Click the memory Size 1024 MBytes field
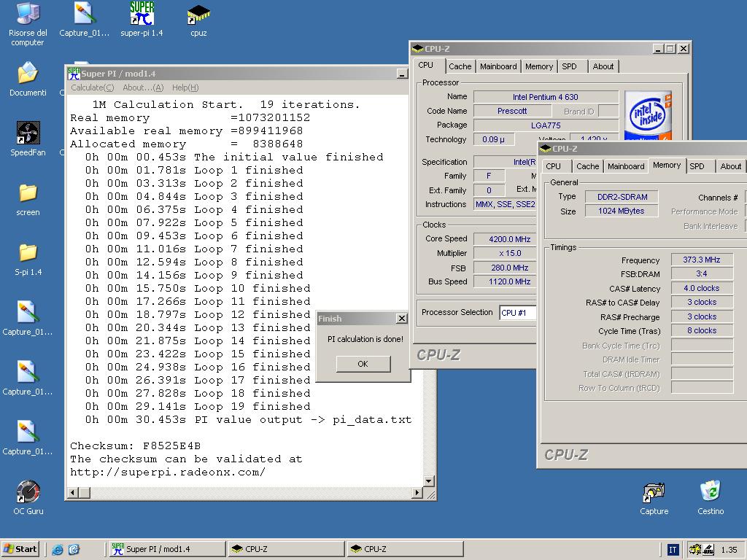Image resolution: width=747 pixels, height=560 pixels. 622,211
